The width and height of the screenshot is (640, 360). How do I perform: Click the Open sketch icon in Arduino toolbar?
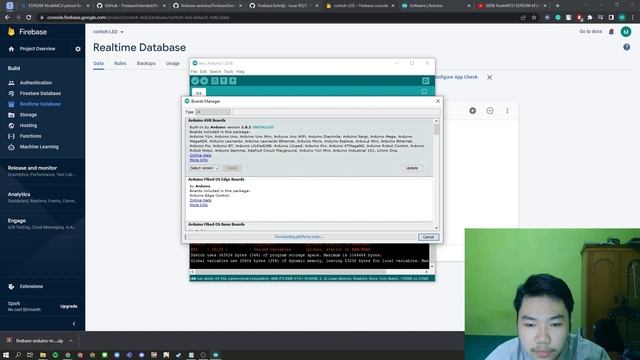point(224,81)
